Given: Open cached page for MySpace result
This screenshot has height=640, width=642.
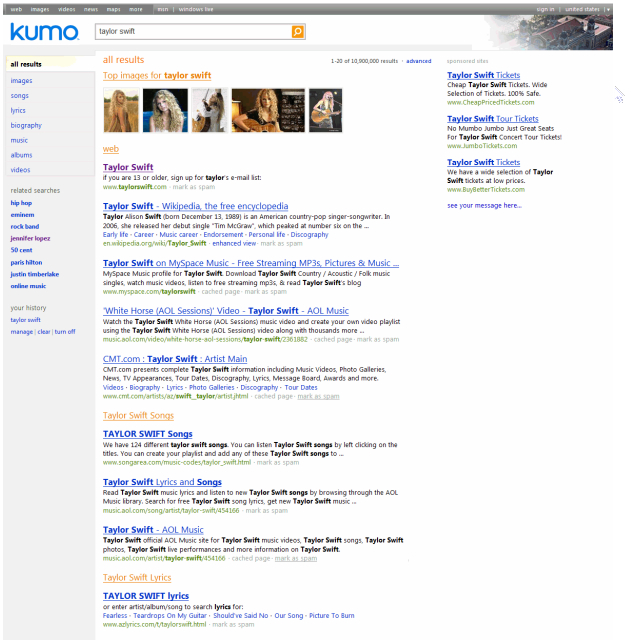Looking at the screenshot, I should 220,292.
